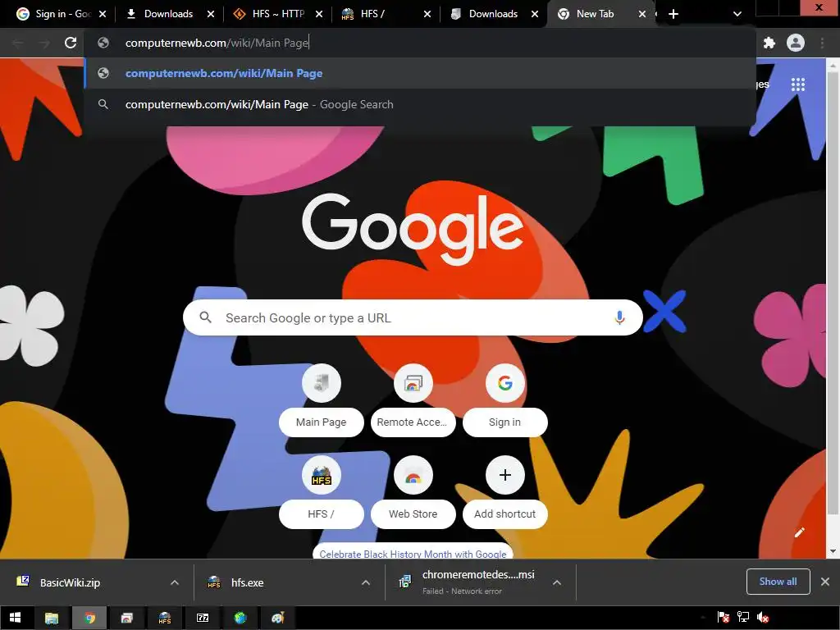Screen dimensions: 840x630
Task: Open the Windows Start menu
Action: click(x=15, y=618)
